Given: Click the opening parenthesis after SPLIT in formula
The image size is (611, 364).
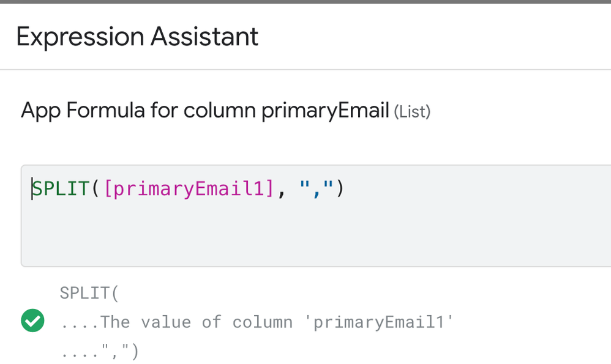Looking at the screenshot, I should (x=96, y=189).
